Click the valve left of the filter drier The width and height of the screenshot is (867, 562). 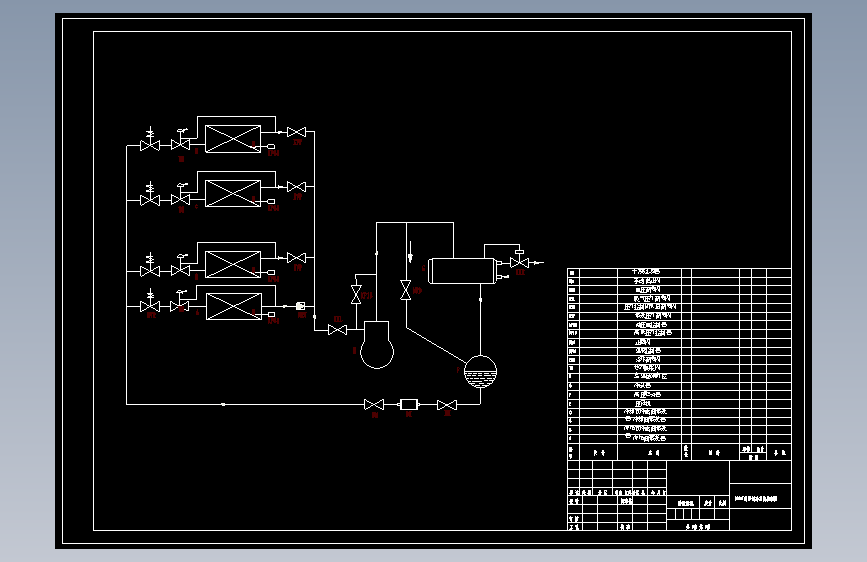click(374, 404)
